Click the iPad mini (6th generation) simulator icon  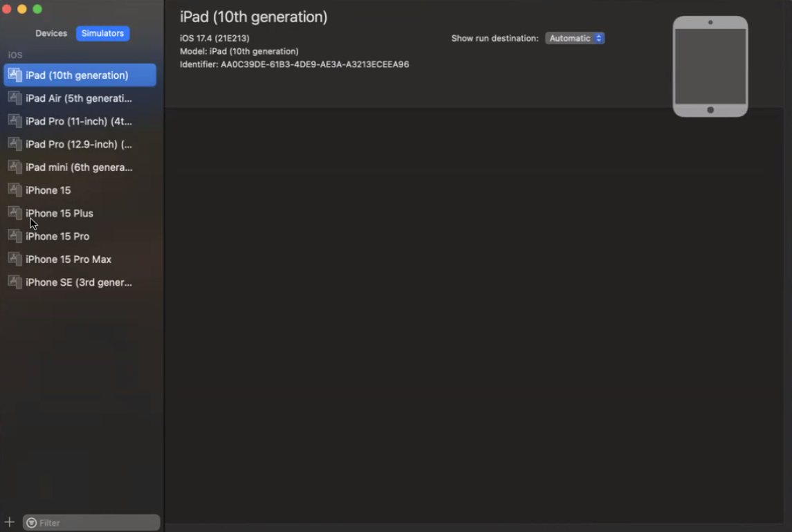click(x=15, y=167)
